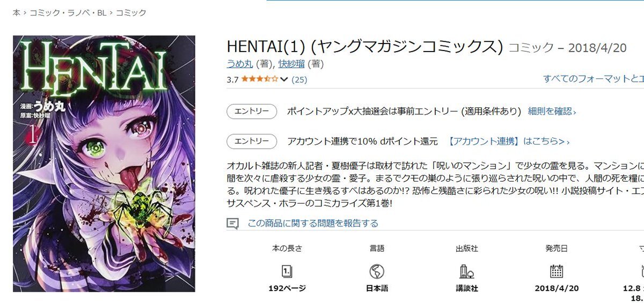
Task: Click the second エントリー button for dポイント
Action: pos(252,141)
